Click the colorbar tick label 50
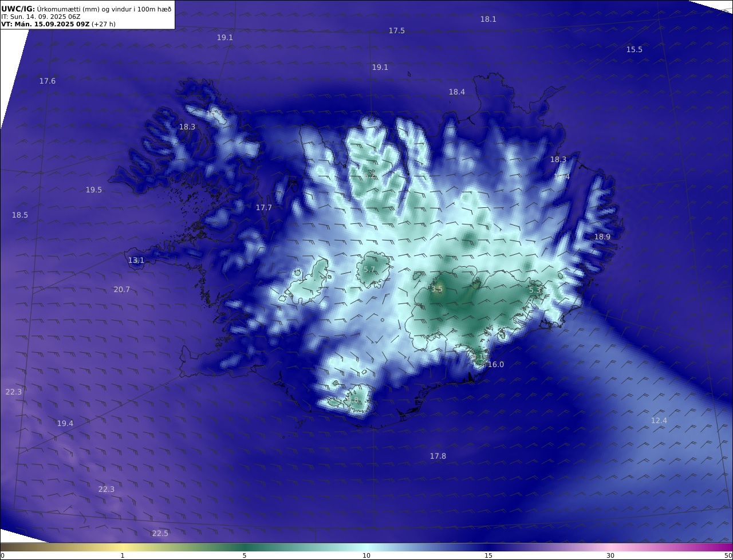The image size is (733, 560). [x=728, y=555]
